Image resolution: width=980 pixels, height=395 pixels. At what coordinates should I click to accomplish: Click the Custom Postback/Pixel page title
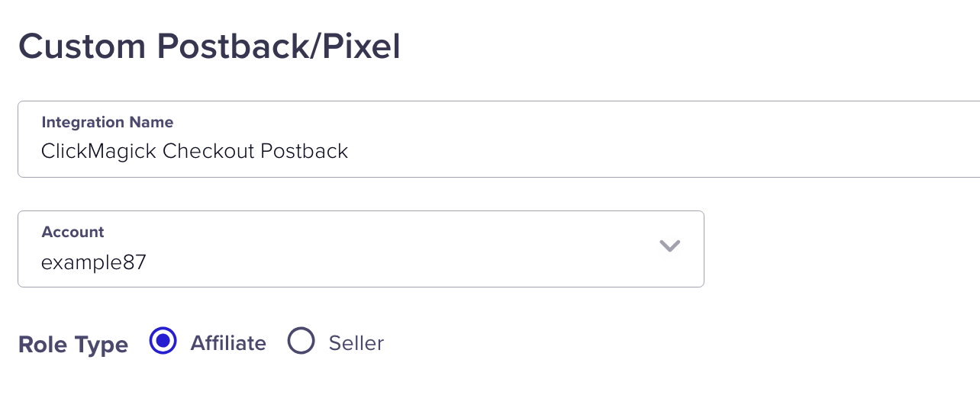(209, 47)
